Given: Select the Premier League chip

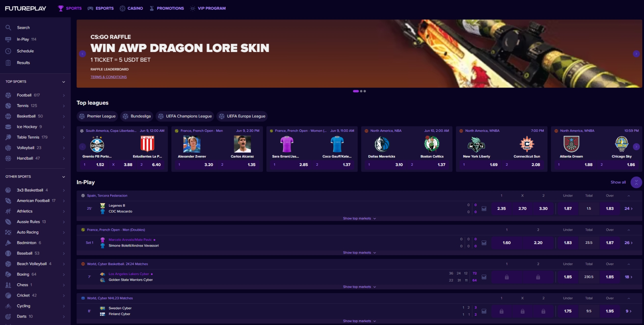Looking at the screenshot, I should coord(97,116).
